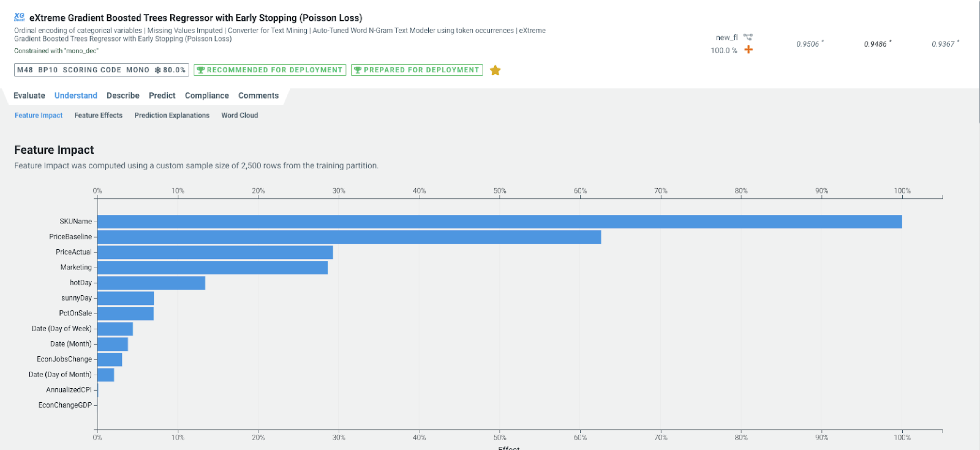Go to the Predict tab
Viewport: 980px width, 450px height.
click(162, 96)
